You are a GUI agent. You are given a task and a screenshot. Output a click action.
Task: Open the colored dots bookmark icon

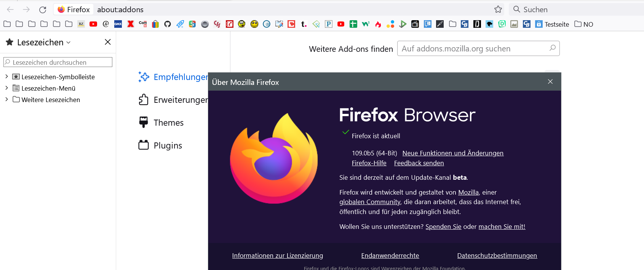click(390, 24)
